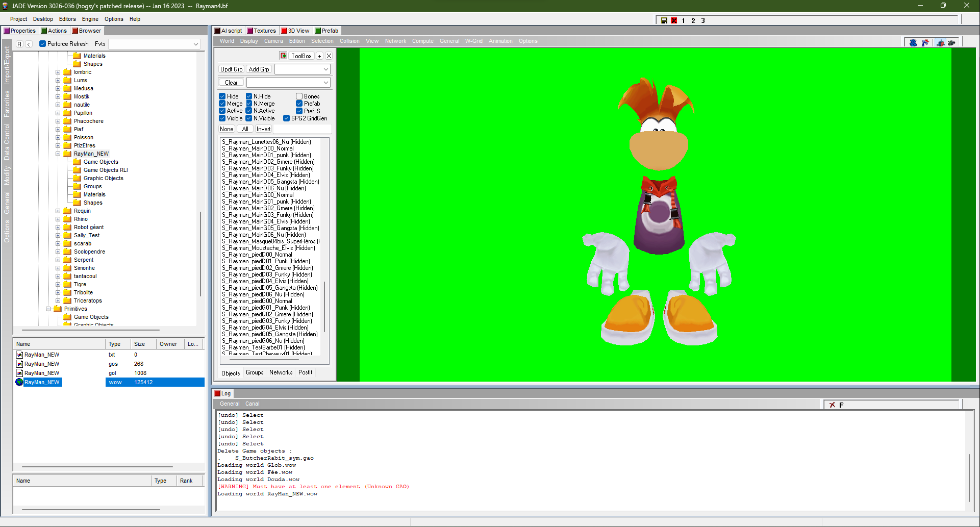Click the blue grid tiles icon in 3D toolbar
The width and height of the screenshot is (980, 527).
[x=913, y=43]
